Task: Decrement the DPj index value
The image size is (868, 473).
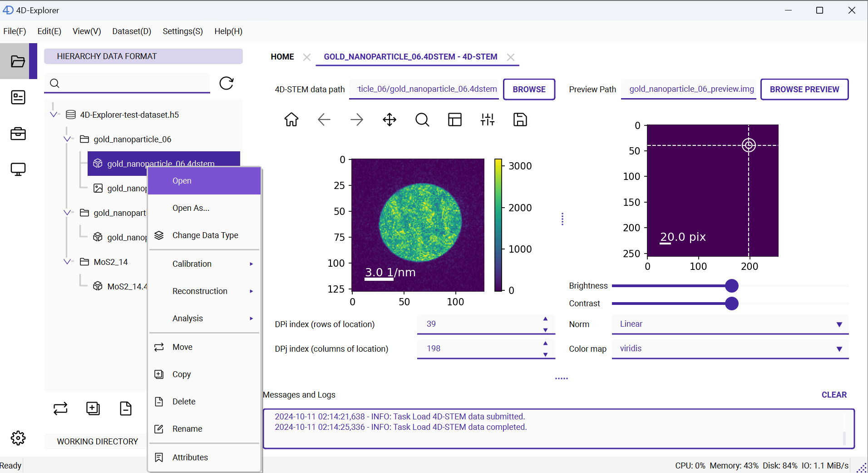Action: click(x=545, y=354)
